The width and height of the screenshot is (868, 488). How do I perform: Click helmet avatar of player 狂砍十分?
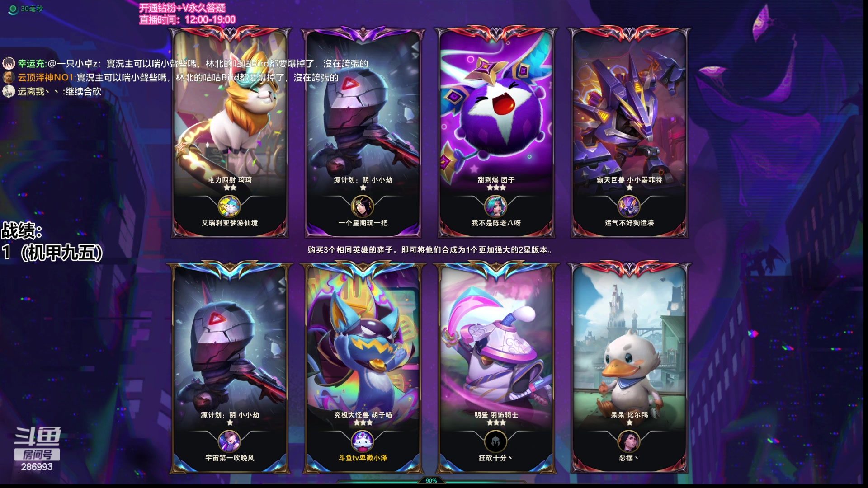click(495, 441)
